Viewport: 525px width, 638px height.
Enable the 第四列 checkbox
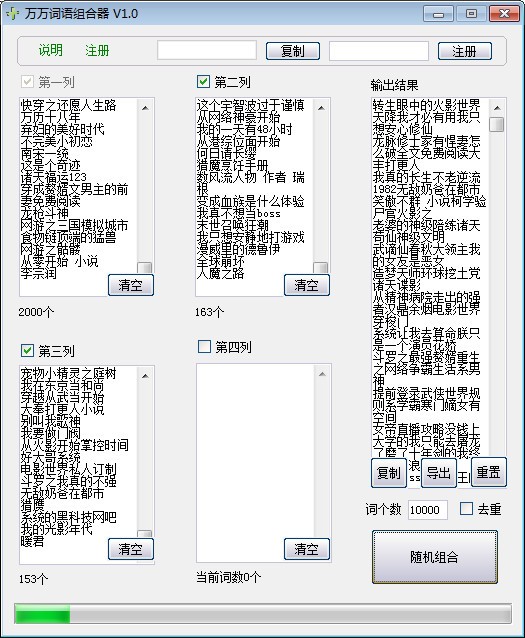204,347
